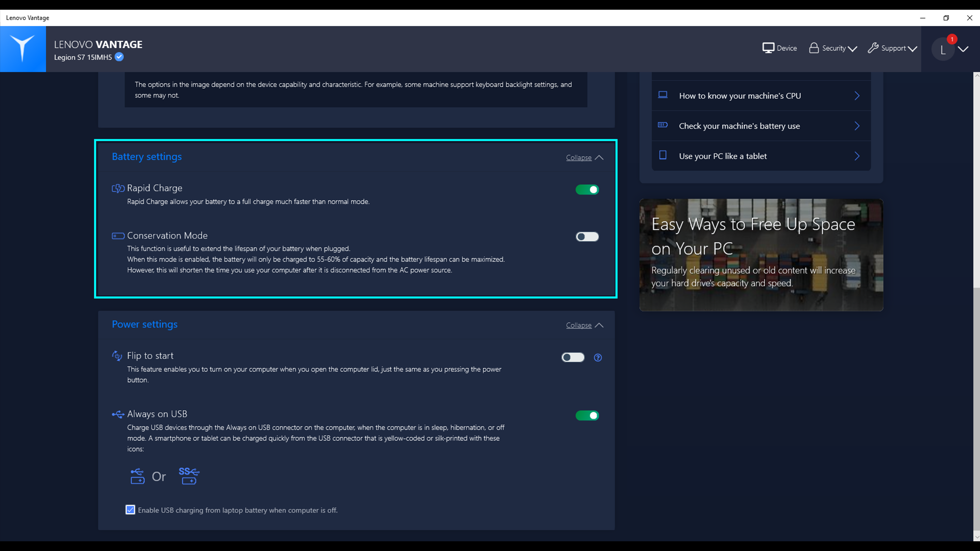Disable the Rapid Charge toggle
The height and width of the screenshot is (551, 980).
click(587, 190)
